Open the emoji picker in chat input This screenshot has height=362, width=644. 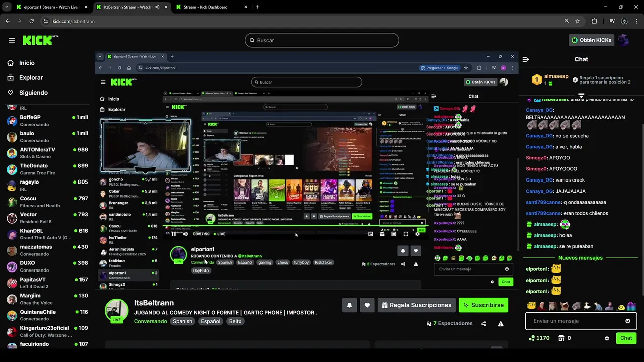coord(628,321)
